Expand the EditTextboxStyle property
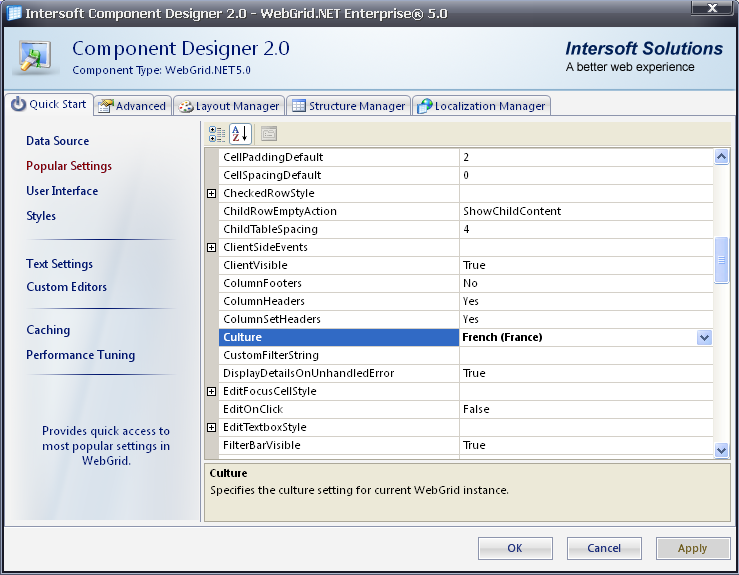The height and width of the screenshot is (575, 739). click(x=212, y=427)
